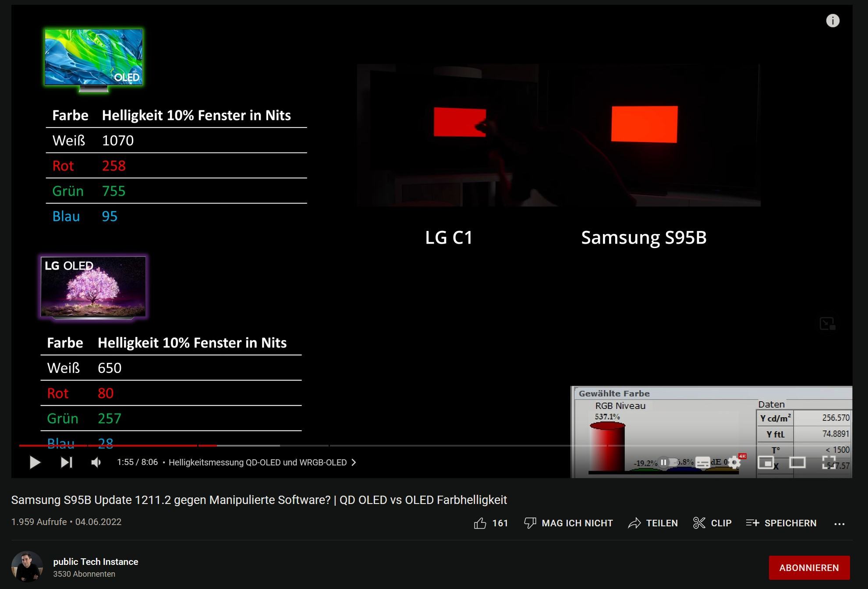The width and height of the screenshot is (868, 589).
Task: Click the MAG ICH NICHT dislike button
Action: [568, 523]
